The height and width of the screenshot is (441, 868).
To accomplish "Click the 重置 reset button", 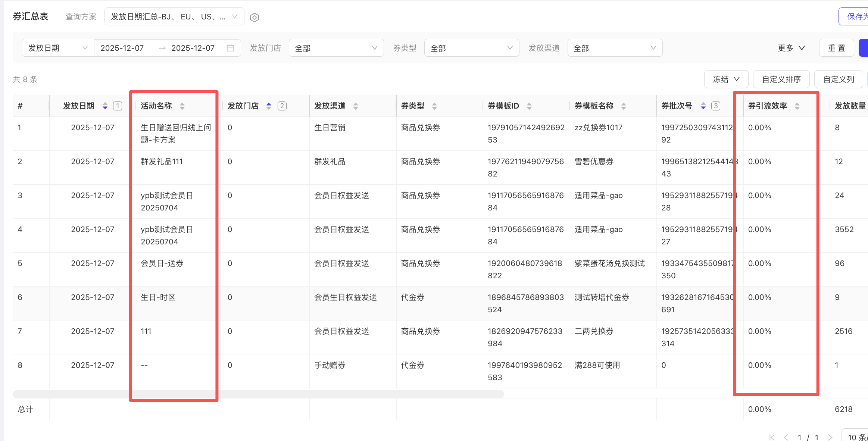I will 836,48.
